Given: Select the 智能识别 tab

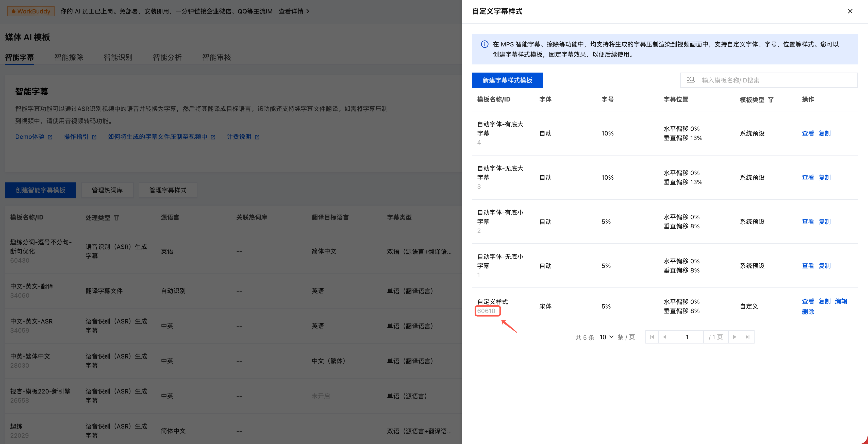Looking at the screenshot, I should tap(118, 57).
